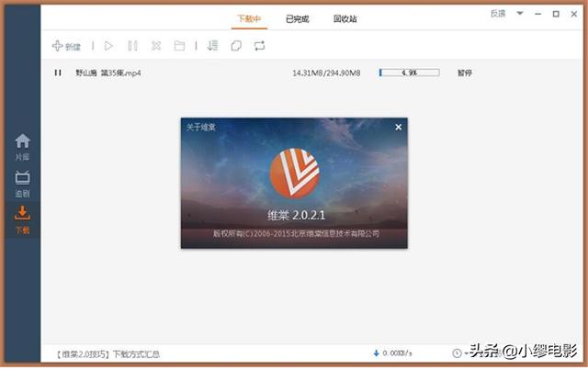Click the version text 维棠 2.0.2.1
Screen dimensions: 588x369
(296, 216)
